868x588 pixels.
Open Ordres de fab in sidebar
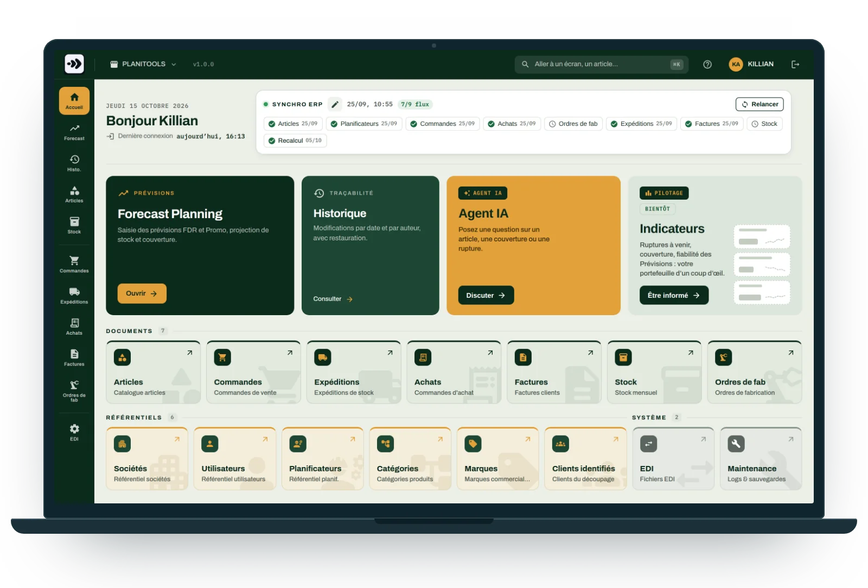click(x=74, y=391)
